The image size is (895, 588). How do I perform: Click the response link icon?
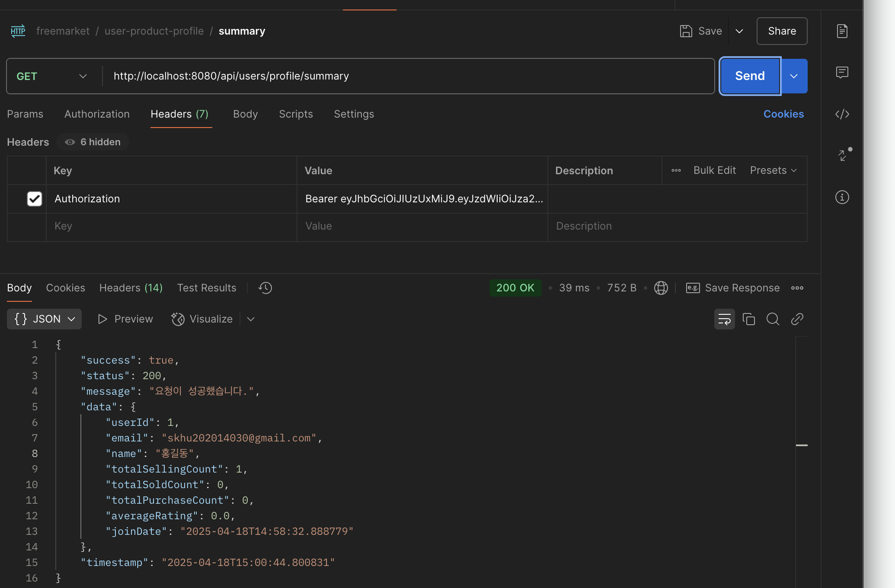pyautogui.click(x=797, y=319)
